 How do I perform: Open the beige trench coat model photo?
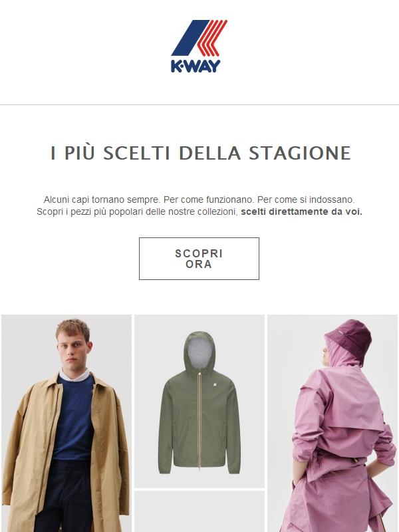pos(66,423)
